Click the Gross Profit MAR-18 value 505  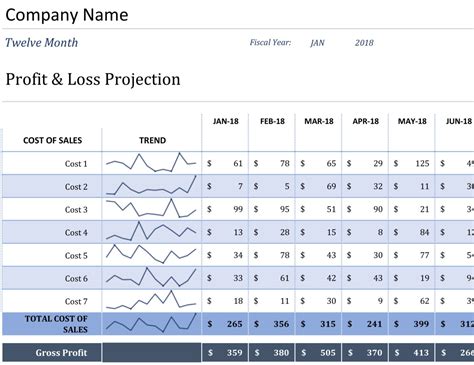tap(328, 352)
